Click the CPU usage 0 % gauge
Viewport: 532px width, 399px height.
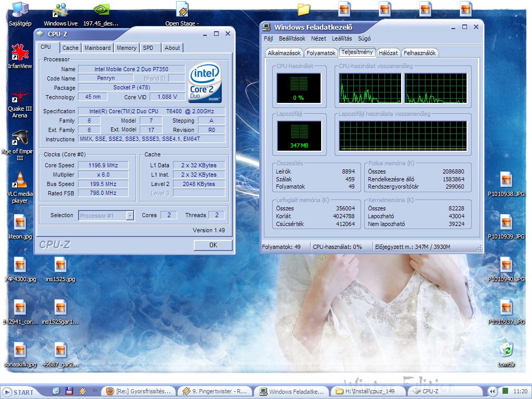tap(299, 88)
